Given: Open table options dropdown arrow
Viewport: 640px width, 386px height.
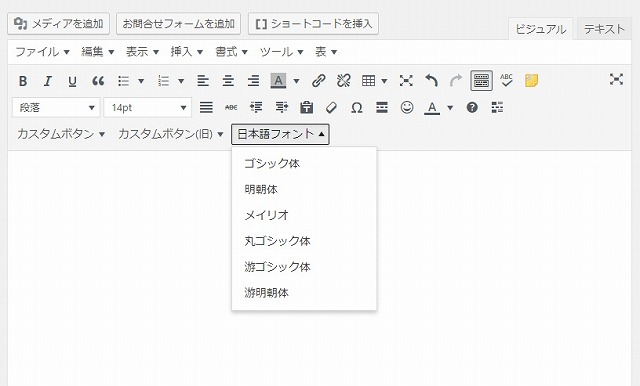Looking at the screenshot, I should tap(384, 81).
